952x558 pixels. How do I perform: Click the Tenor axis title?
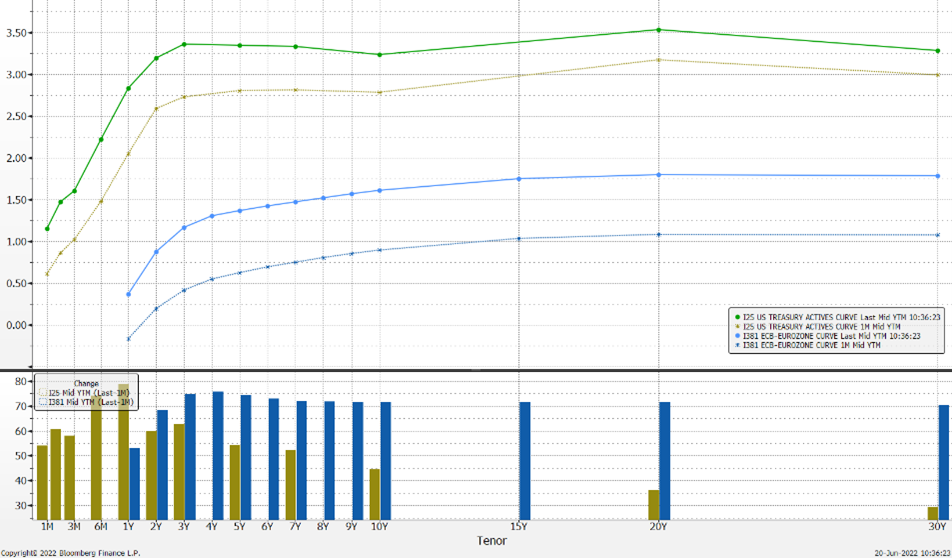(491, 541)
